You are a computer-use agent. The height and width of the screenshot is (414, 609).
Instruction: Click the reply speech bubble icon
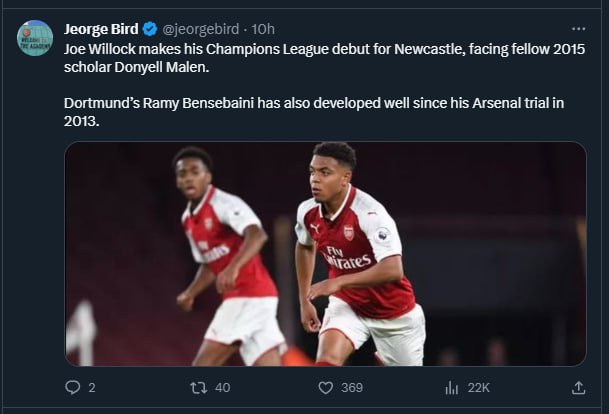(x=72, y=387)
